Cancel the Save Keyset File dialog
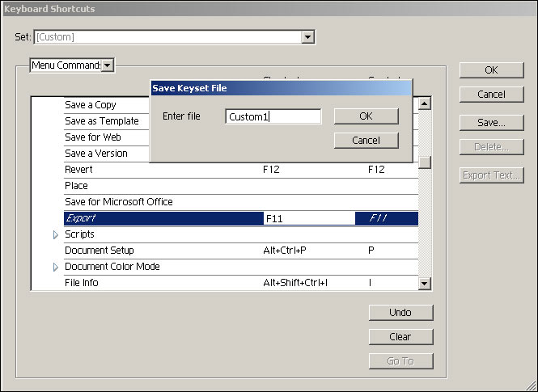 click(366, 141)
